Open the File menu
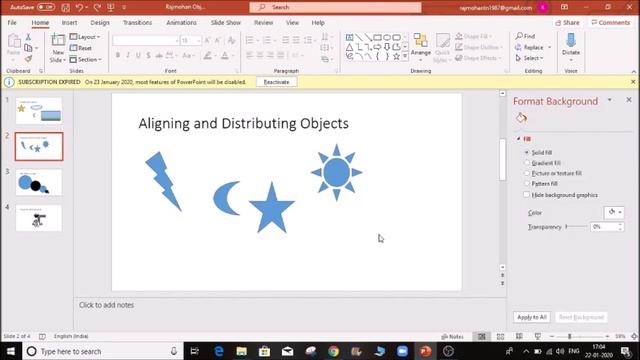 (x=12, y=23)
